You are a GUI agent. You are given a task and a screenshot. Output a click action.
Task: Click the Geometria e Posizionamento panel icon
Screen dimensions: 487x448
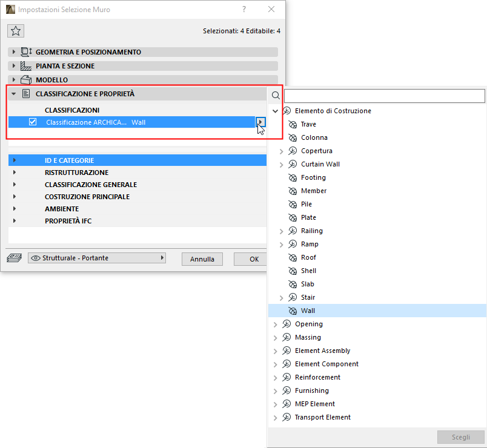26,52
